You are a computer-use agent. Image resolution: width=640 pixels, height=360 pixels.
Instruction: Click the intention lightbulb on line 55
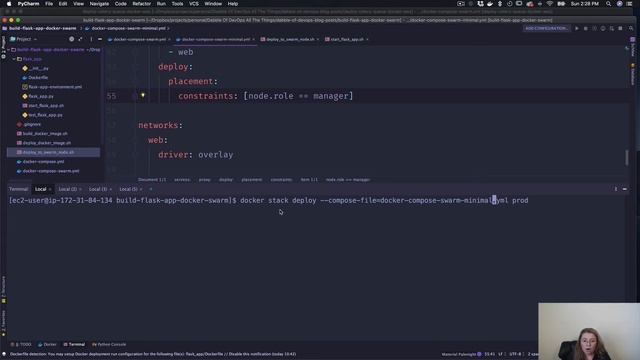tap(143, 96)
